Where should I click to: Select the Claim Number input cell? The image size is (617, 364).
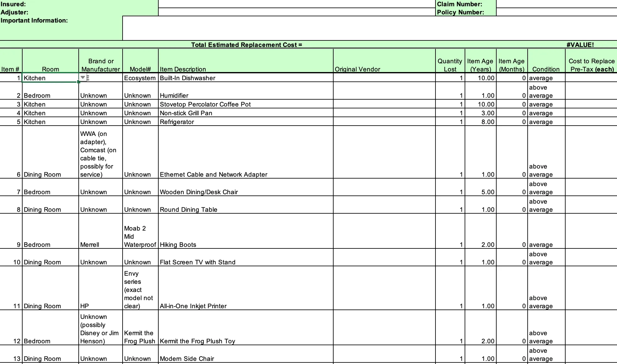[x=556, y=4]
